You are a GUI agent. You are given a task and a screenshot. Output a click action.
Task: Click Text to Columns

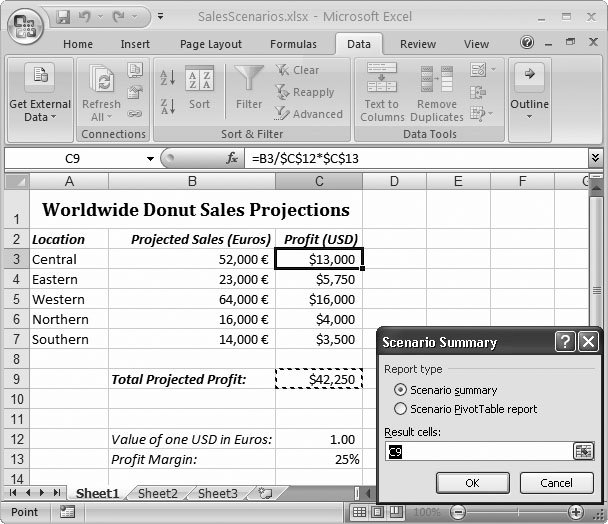click(382, 92)
